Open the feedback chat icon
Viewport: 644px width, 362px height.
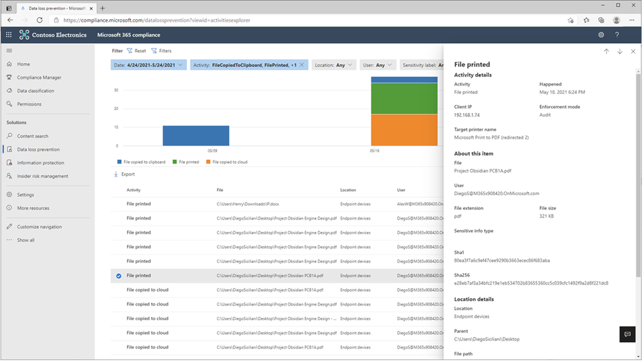point(627,334)
